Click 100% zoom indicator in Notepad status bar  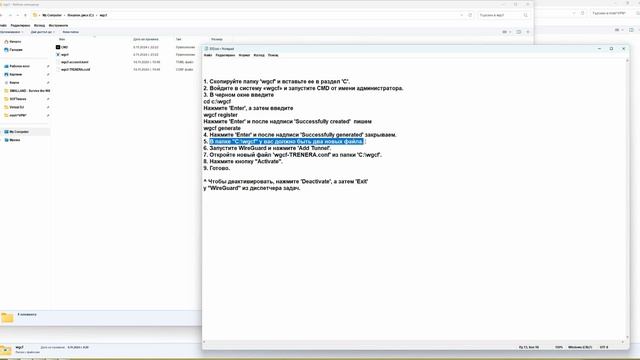click(559, 347)
